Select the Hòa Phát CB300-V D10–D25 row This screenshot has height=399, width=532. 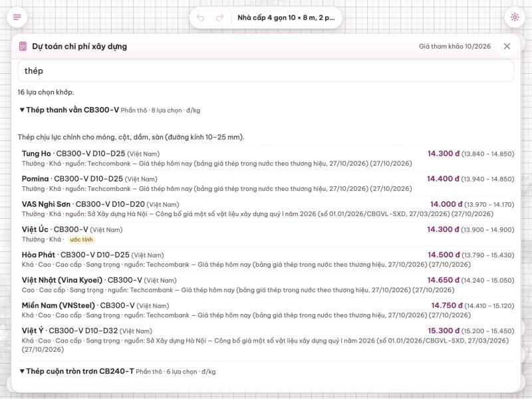[x=268, y=259]
